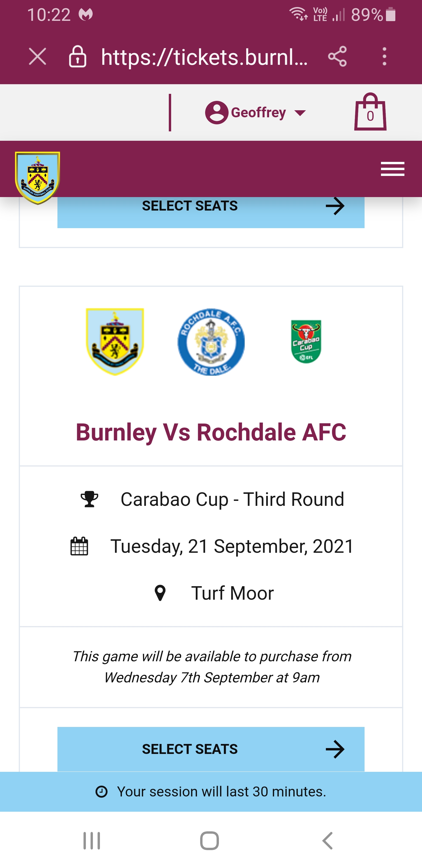Tap the share icon in browser bar

click(337, 56)
